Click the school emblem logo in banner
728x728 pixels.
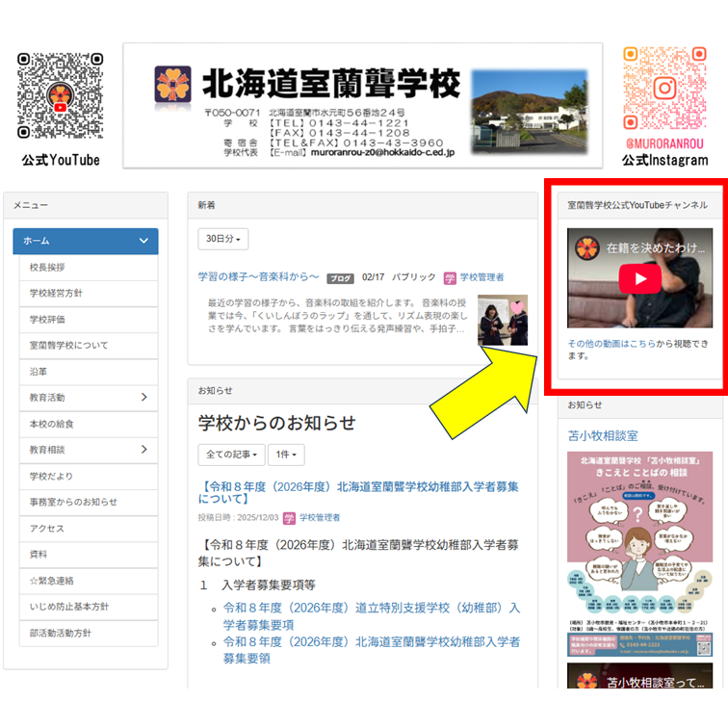click(x=174, y=84)
